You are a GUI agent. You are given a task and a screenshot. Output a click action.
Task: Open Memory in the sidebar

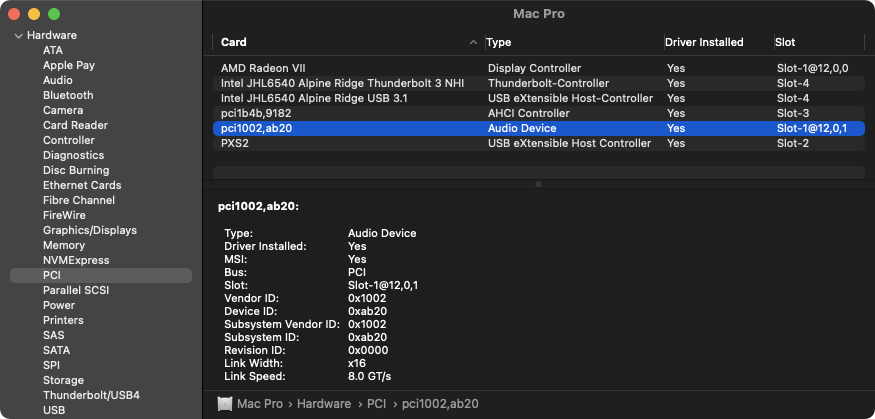64,245
